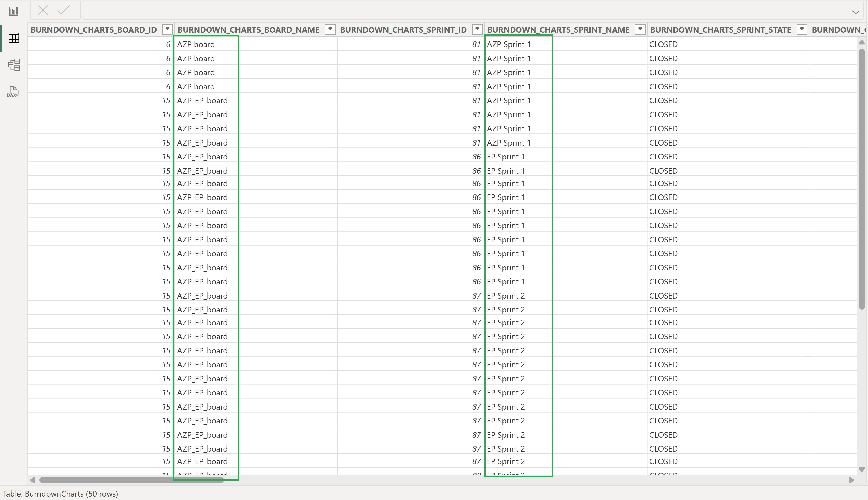Viewport: 868px width, 500px height.
Task: Open filter dropdown on BURNDOWN_CHARTS_SPRINT_NAME
Action: pyautogui.click(x=640, y=29)
